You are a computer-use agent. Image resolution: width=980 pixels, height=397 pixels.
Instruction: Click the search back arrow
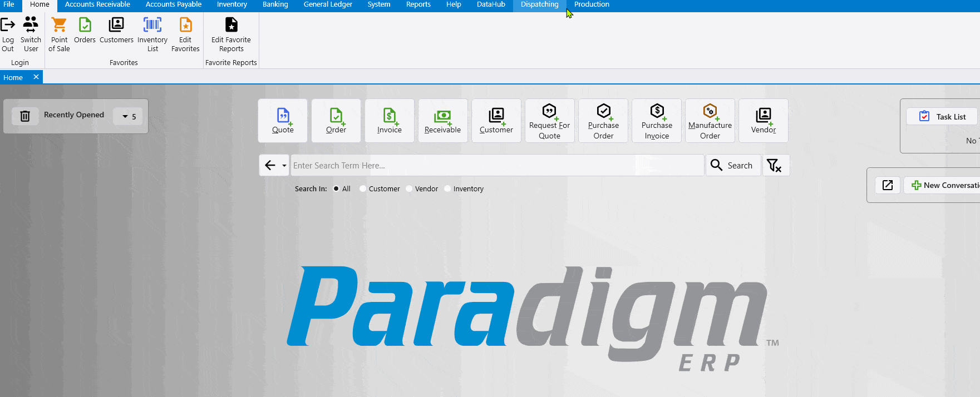tap(270, 165)
